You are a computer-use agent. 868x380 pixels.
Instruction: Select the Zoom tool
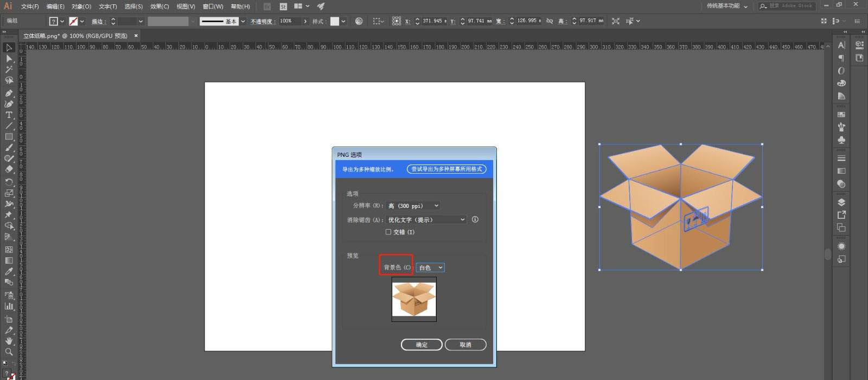coord(9,352)
